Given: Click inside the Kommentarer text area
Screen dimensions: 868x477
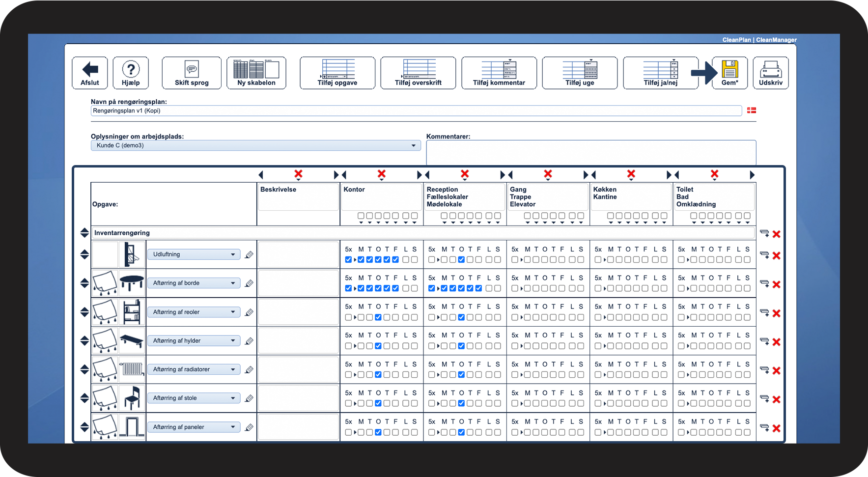Looking at the screenshot, I should tap(589, 152).
